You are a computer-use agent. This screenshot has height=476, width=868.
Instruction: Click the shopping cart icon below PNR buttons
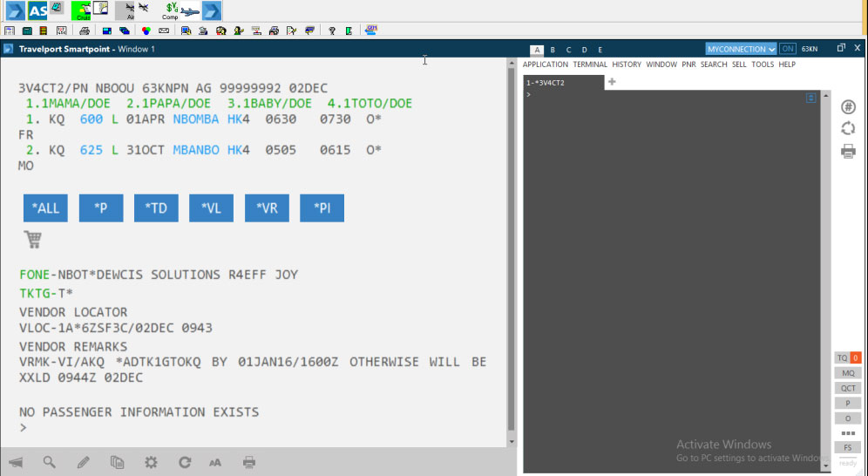pos(32,239)
